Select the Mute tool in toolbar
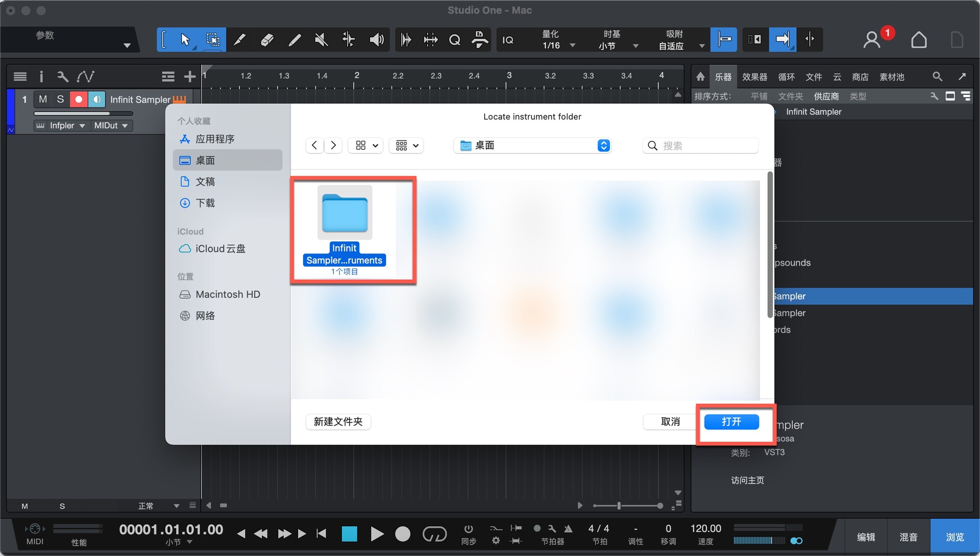The width and height of the screenshot is (980, 556). (321, 40)
